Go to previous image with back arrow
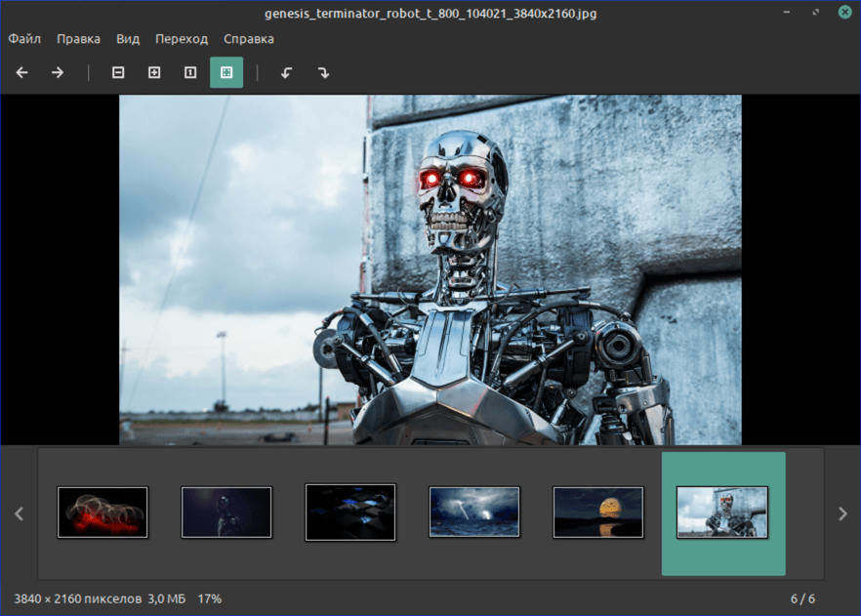 [x=21, y=72]
